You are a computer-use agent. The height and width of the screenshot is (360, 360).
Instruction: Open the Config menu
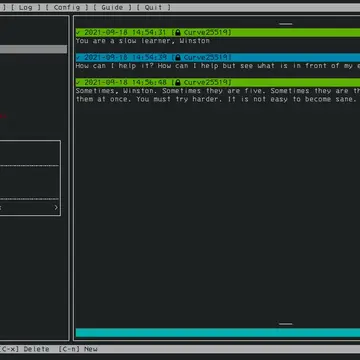[67, 7]
